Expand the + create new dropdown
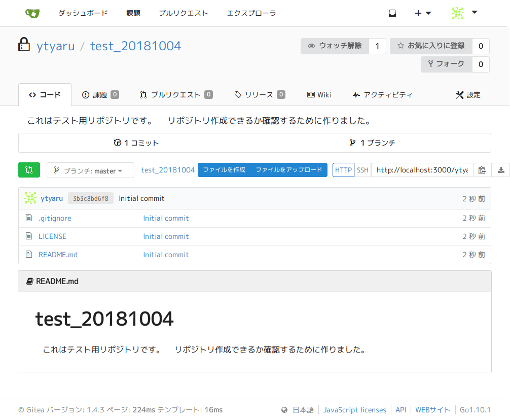510x420 pixels. (423, 13)
